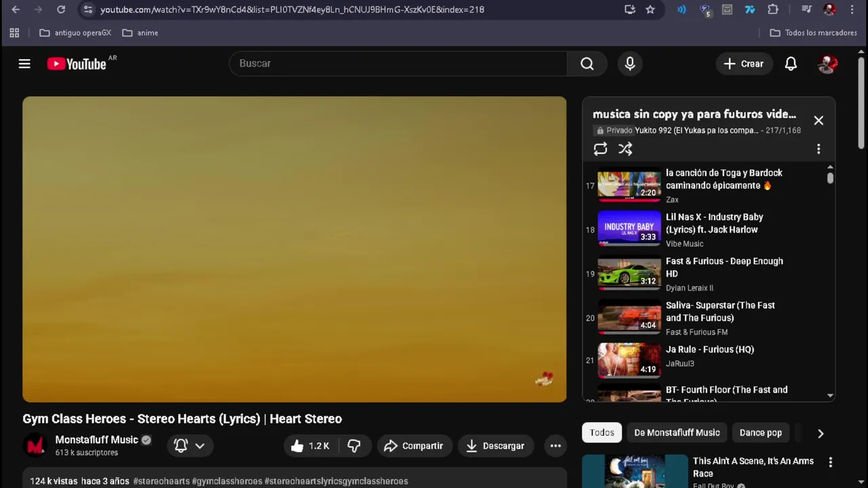Viewport: 868px width, 488px height.
Task: Toggle playlist loop
Action: click(600, 148)
